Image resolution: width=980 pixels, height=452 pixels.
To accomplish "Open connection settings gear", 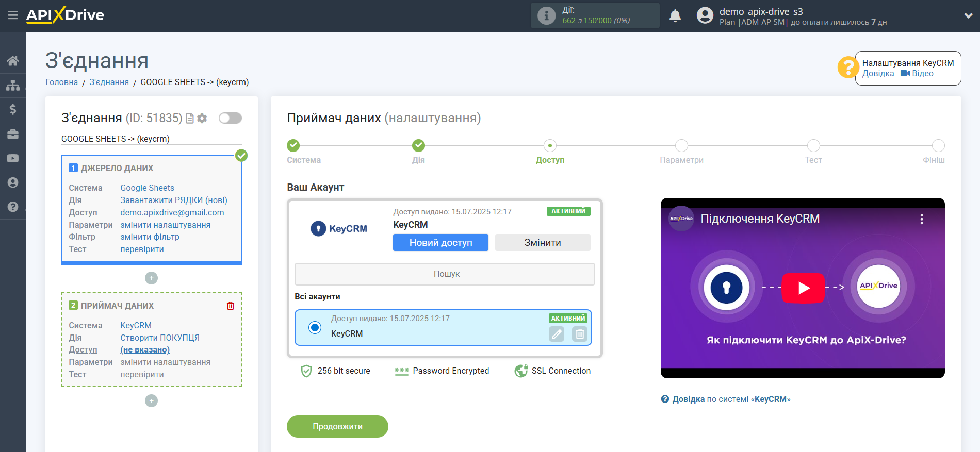I will (202, 119).
